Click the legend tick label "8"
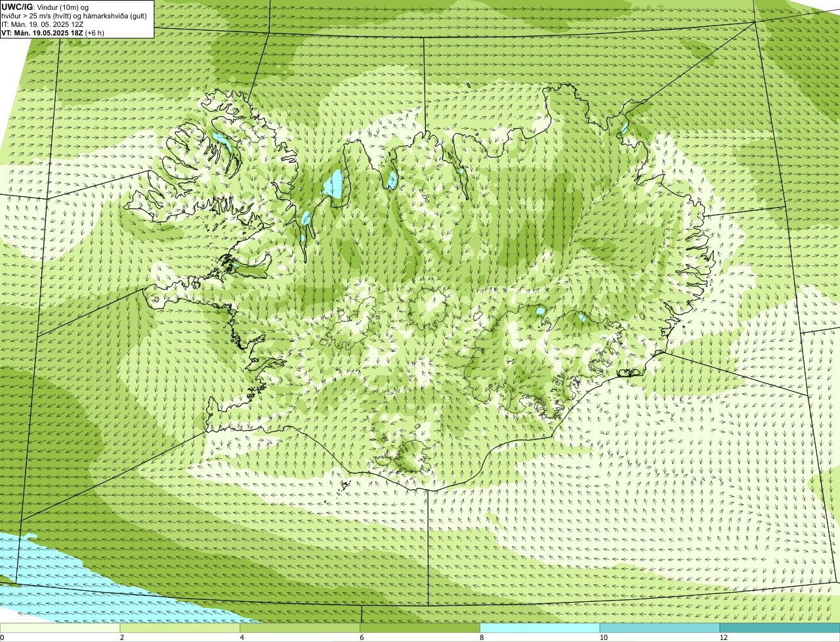 [x=482, y=637]
